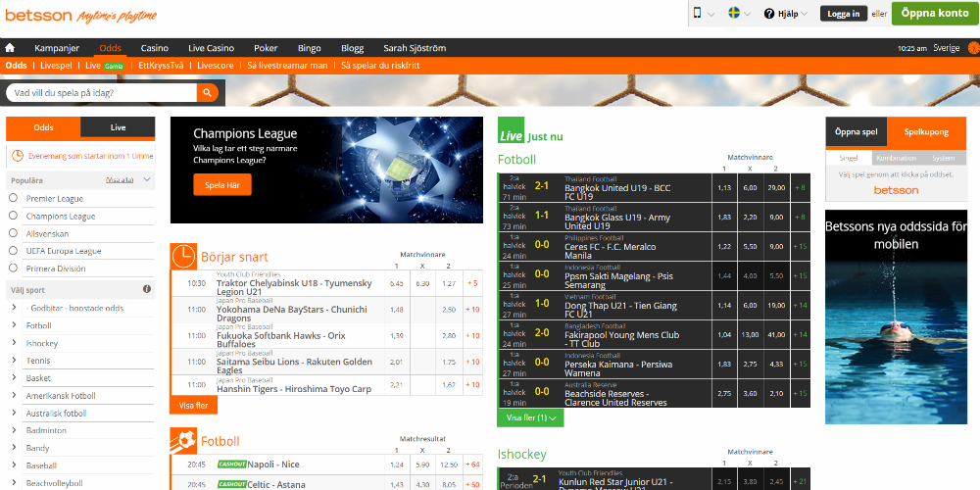Open the Live Casino menu item
This screenshot has height=490, width=980.
click(212, 48)
